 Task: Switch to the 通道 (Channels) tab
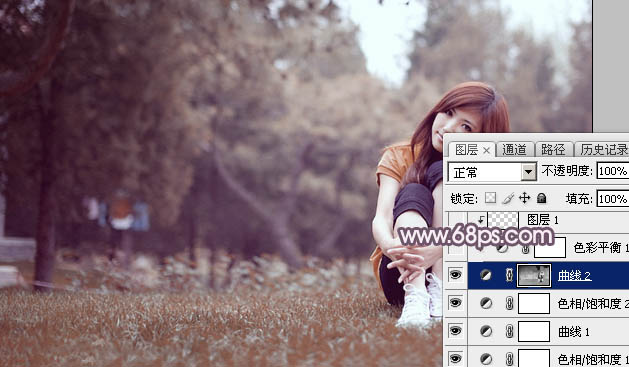click(514, 150)
